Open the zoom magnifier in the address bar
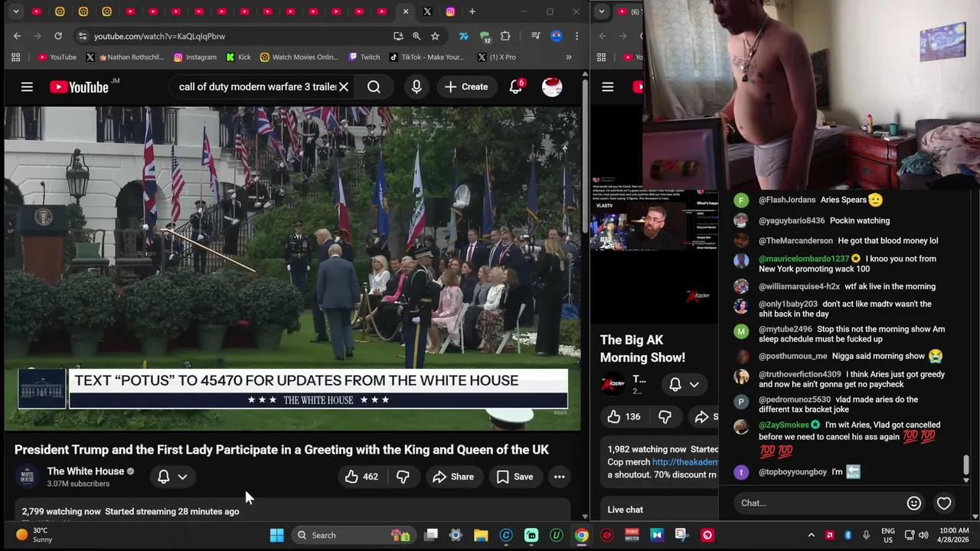This screenshot has width=980, height=551. pos(416,36)
